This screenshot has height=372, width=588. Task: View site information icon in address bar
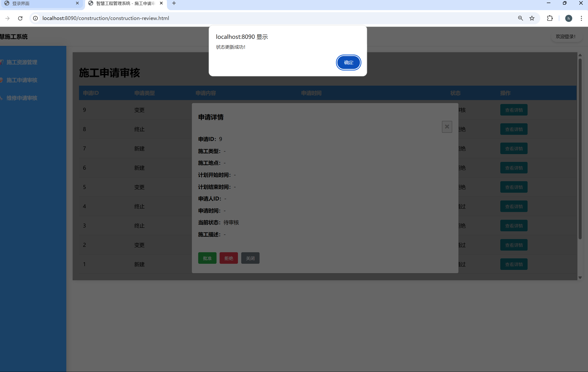36,18
